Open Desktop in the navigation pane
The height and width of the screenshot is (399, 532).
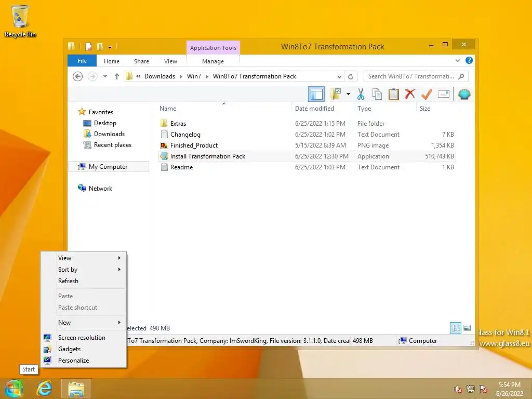(105, 123)
